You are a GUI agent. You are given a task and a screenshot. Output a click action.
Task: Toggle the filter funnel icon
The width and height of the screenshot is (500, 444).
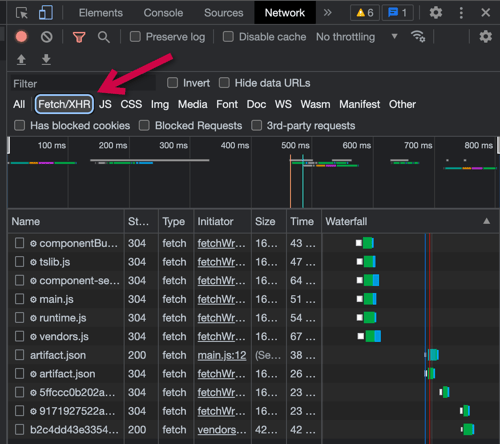79,37
